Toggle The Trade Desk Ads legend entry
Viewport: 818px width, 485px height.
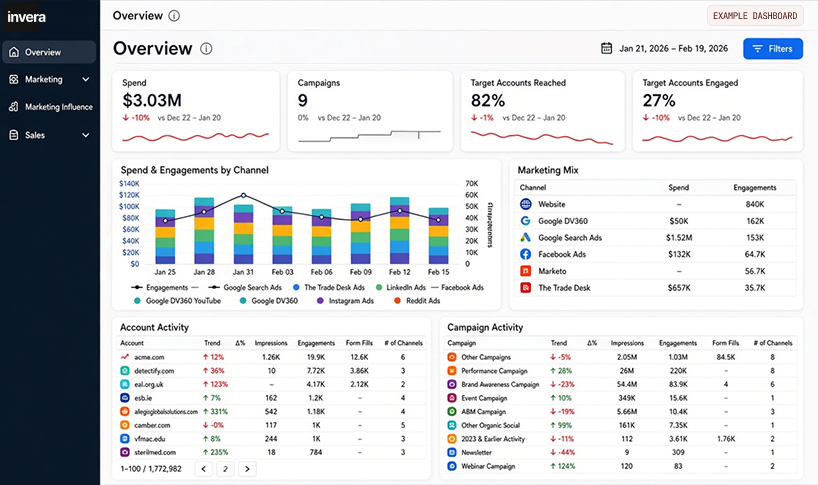(x=329, y=287)
